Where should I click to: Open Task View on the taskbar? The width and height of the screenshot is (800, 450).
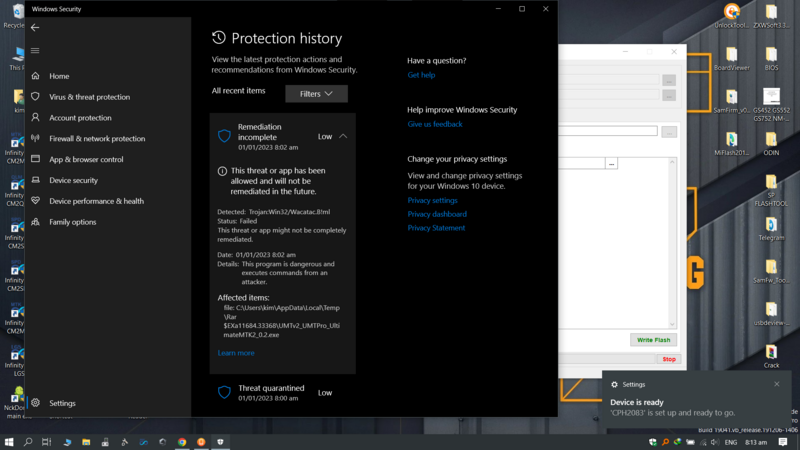pos(46,442)
